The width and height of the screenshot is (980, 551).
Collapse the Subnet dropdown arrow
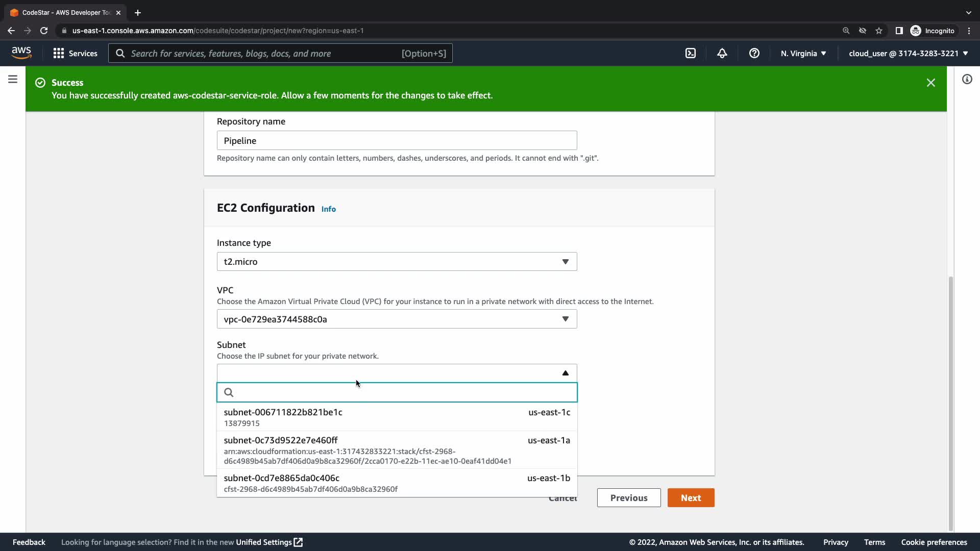565,373
